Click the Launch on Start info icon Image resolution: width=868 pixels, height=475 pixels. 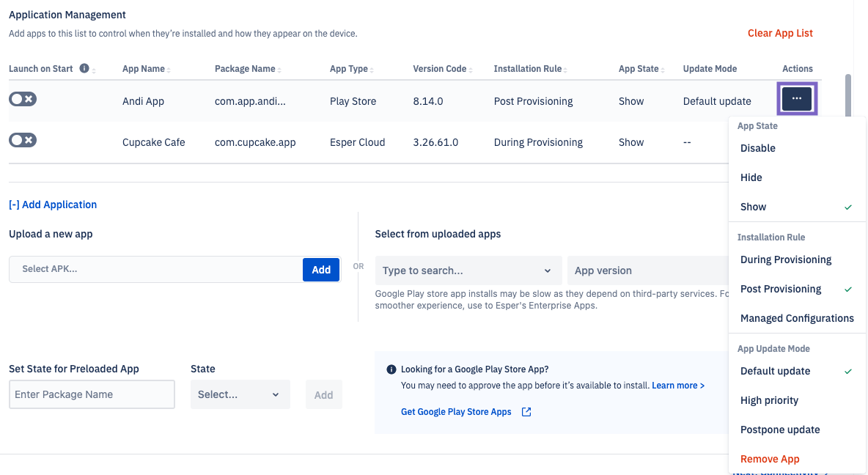(x=84, y=68)
